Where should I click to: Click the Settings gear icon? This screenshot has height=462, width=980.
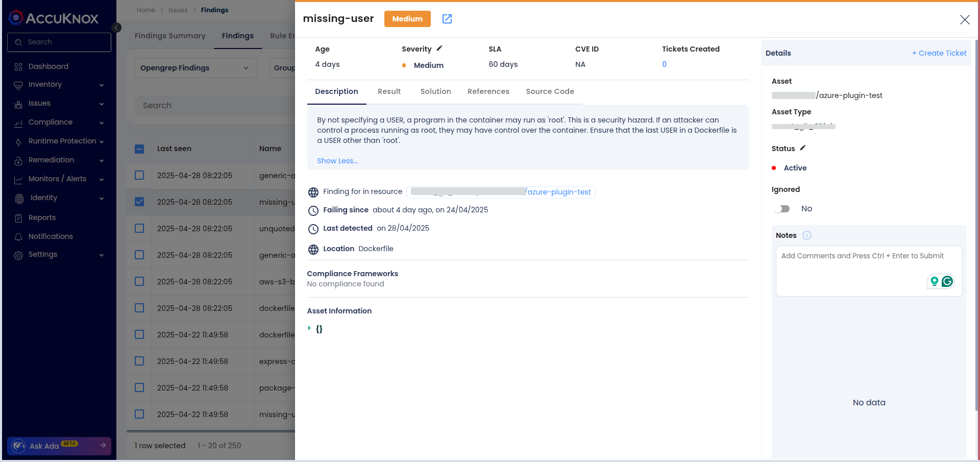[18, 255]
